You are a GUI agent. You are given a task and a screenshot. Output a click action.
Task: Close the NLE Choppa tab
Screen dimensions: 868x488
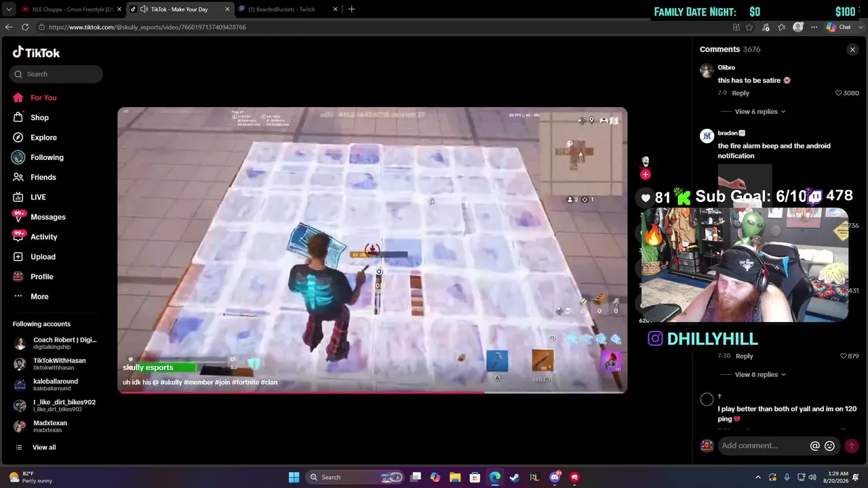tap(119, 9)
